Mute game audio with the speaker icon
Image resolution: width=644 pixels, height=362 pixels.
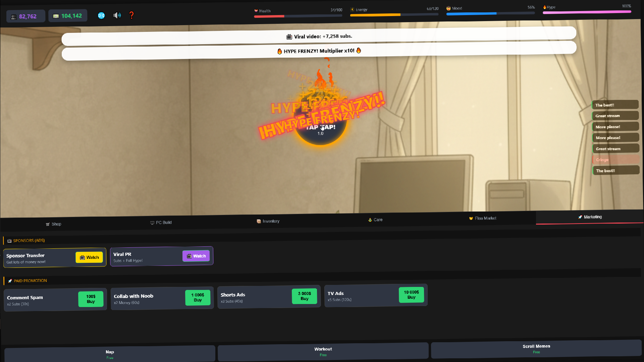(x=117, y=15)
